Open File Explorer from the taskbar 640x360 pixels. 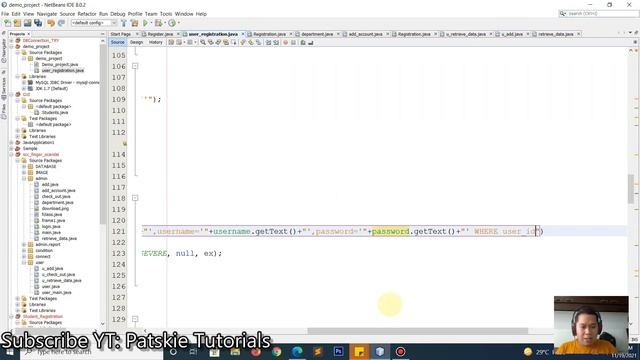point(235,351)
